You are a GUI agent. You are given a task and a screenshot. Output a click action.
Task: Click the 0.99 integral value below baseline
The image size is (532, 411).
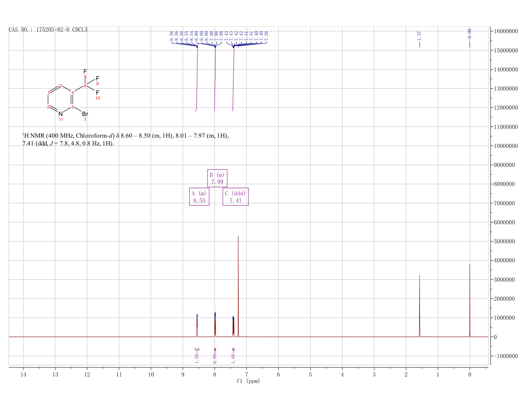tap(215, 358)
